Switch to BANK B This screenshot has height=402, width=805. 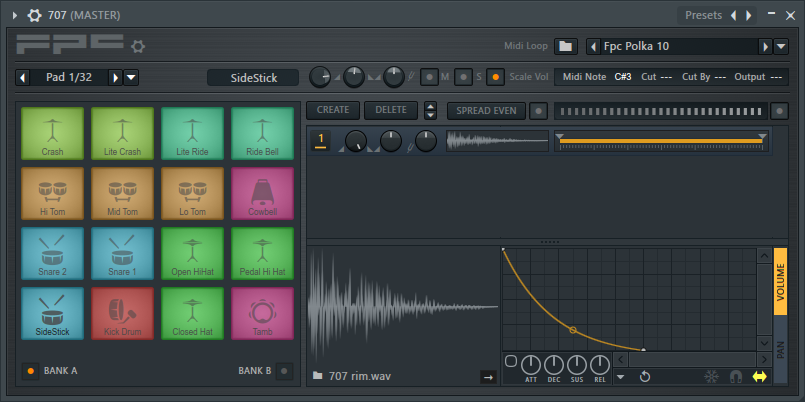coord(284,371)
